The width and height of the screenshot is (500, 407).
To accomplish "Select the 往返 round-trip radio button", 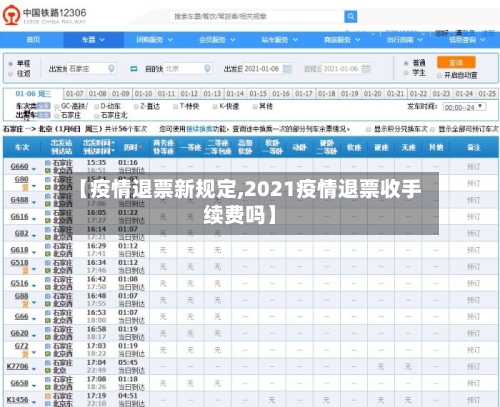I will pos(11,74).
